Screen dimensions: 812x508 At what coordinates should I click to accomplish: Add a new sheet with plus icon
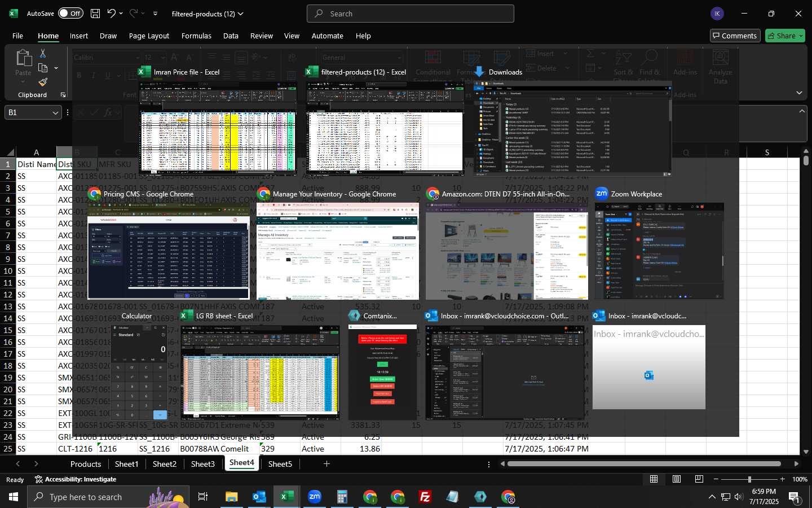326,464
